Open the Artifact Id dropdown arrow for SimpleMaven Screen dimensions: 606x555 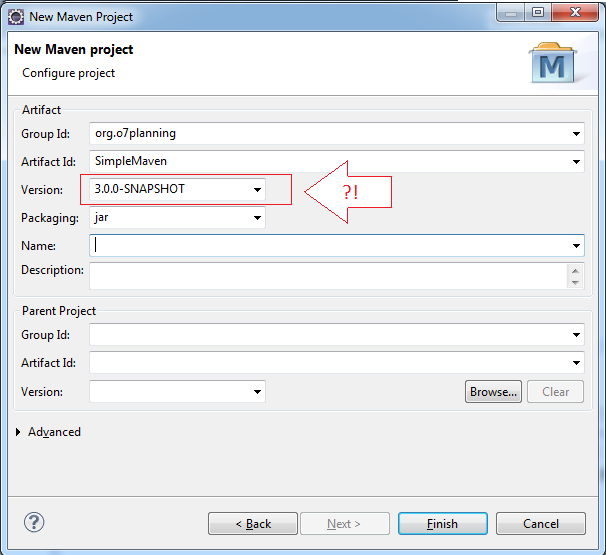tap(576, 162)
